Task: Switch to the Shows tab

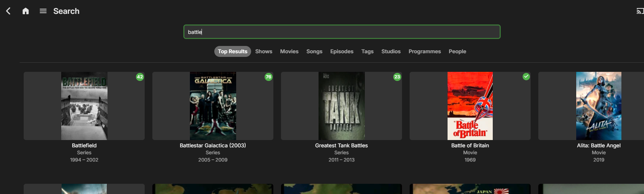Action: coord(264,51)
